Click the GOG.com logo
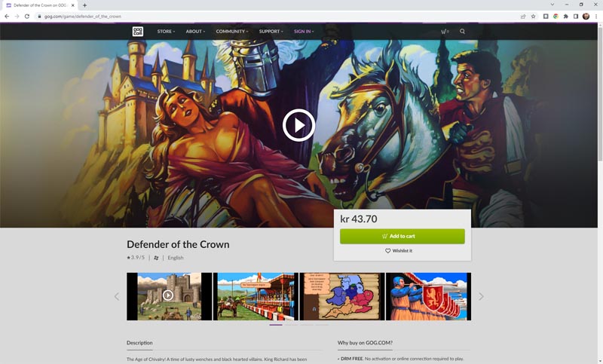603x364 pixels. (138, 32)
